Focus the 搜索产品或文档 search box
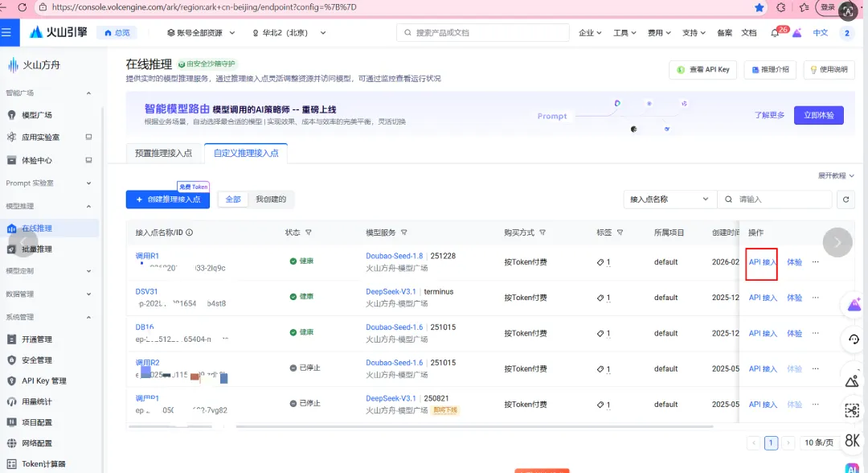 (x=483, y=33)
